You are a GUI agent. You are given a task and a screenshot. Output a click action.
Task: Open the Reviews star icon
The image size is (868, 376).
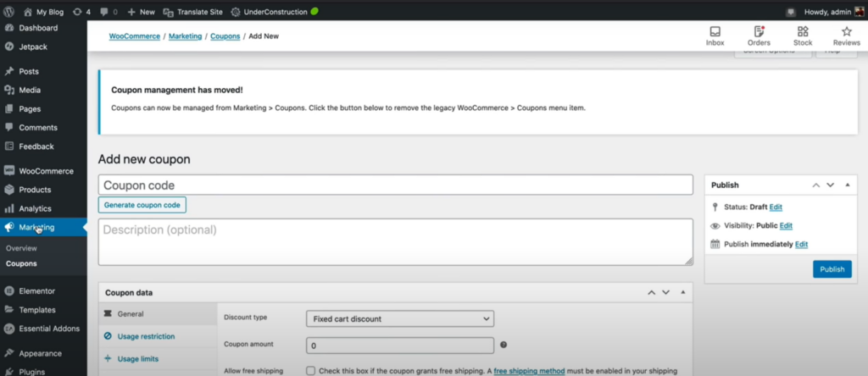(847, 31)
